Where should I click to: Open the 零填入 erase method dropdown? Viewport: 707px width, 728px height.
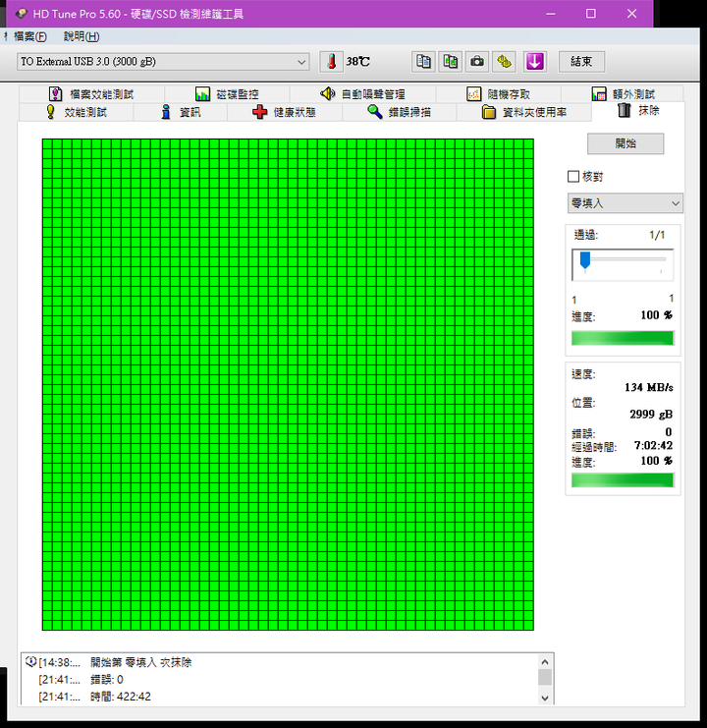coord(625,203)
